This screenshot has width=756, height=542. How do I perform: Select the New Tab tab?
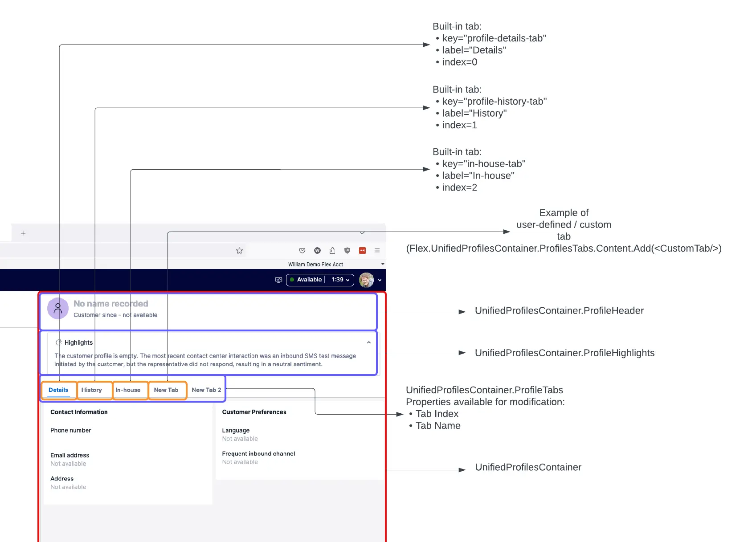(166, 390)
